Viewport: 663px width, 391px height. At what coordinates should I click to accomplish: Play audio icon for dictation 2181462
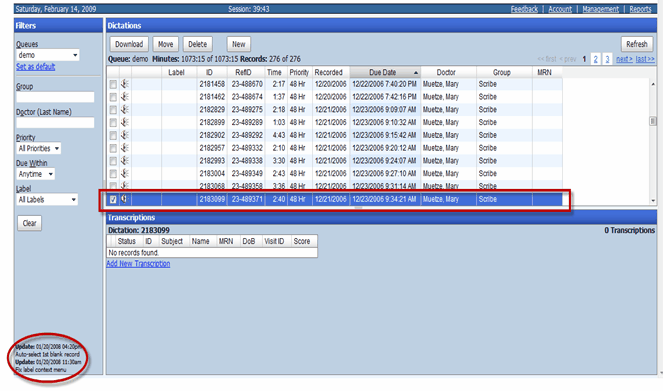125,97
